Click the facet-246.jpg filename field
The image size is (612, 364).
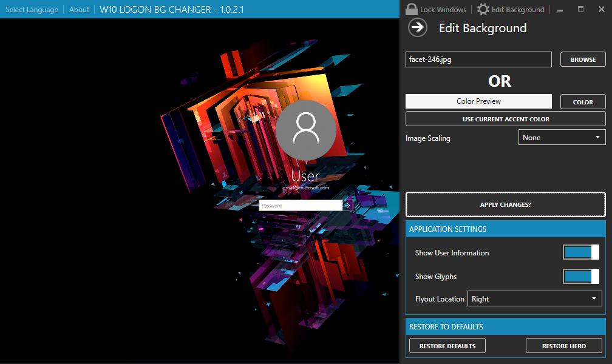478,59
